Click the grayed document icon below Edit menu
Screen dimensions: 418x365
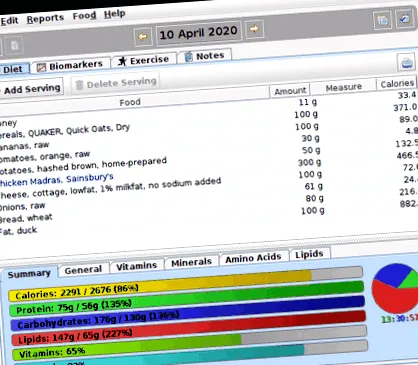point(14,46)
